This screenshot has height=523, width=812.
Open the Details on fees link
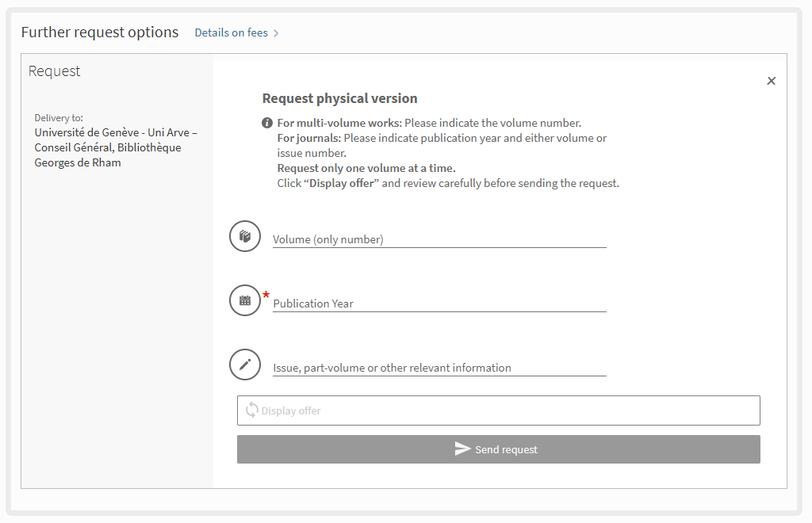point(231,33)
